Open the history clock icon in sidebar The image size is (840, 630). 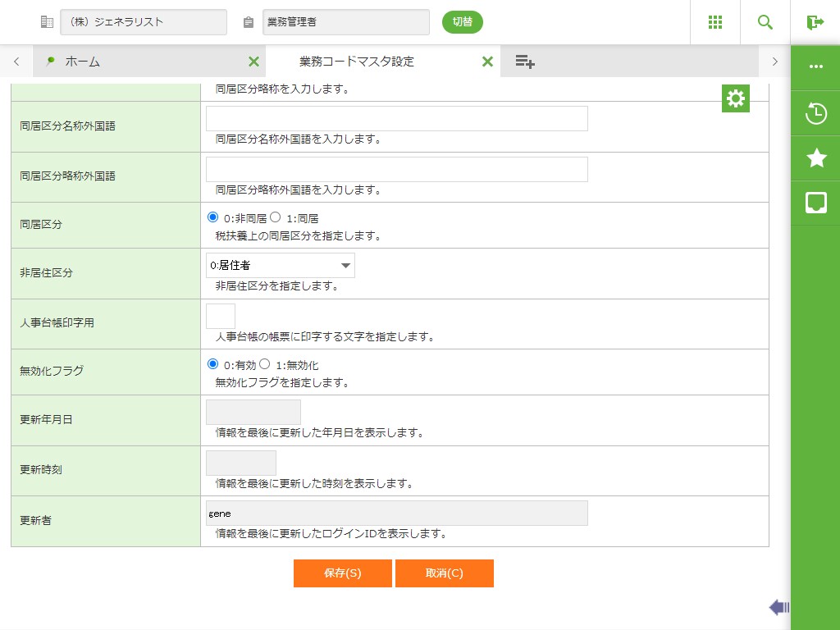pos(816,114)
